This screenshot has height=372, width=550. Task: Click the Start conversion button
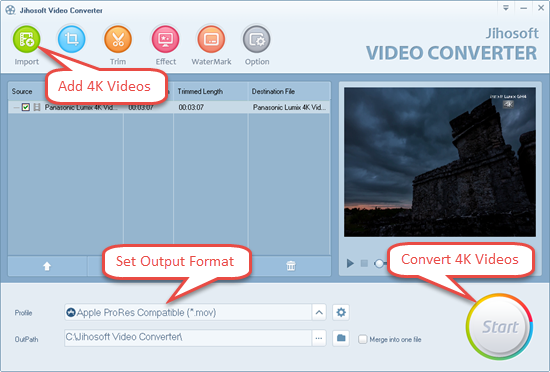499,326
